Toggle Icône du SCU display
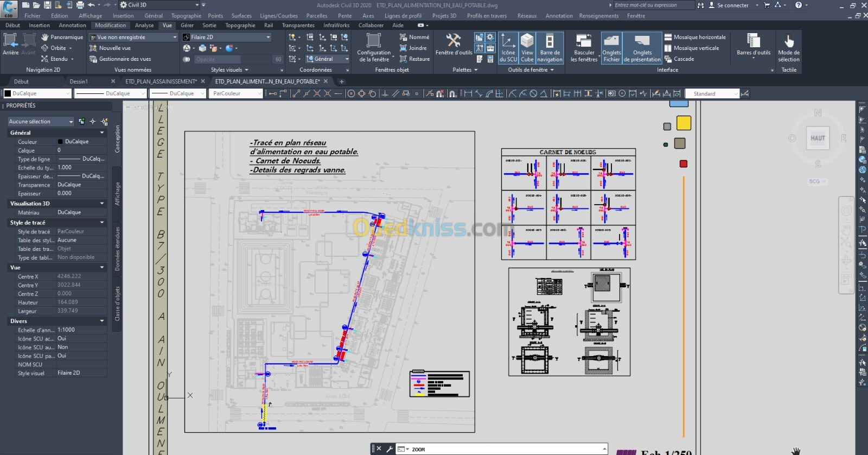 [x=508, y=47]
